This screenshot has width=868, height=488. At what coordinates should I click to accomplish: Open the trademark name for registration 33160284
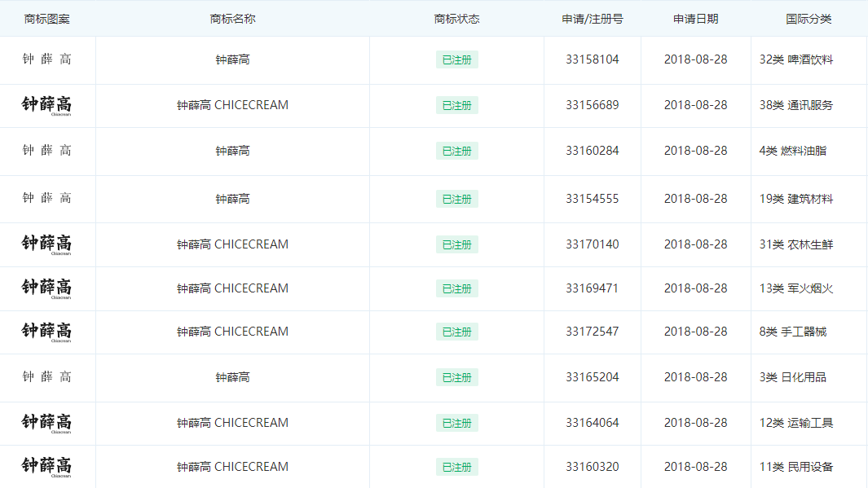(232, 151)
